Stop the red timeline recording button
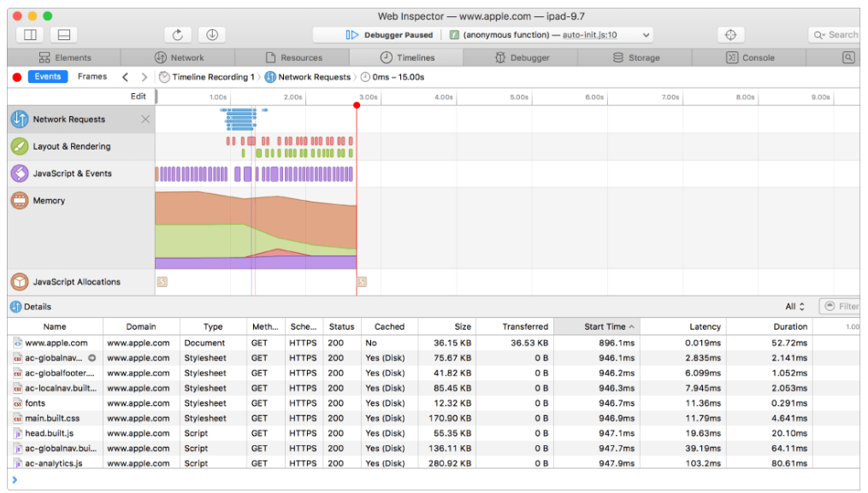Image resolution: width=868 pixels, height=493 pixels. [x=17, y=77]
